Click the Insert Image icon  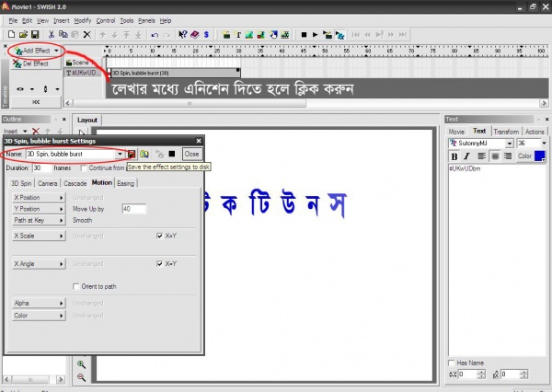(x=249, y=35)
